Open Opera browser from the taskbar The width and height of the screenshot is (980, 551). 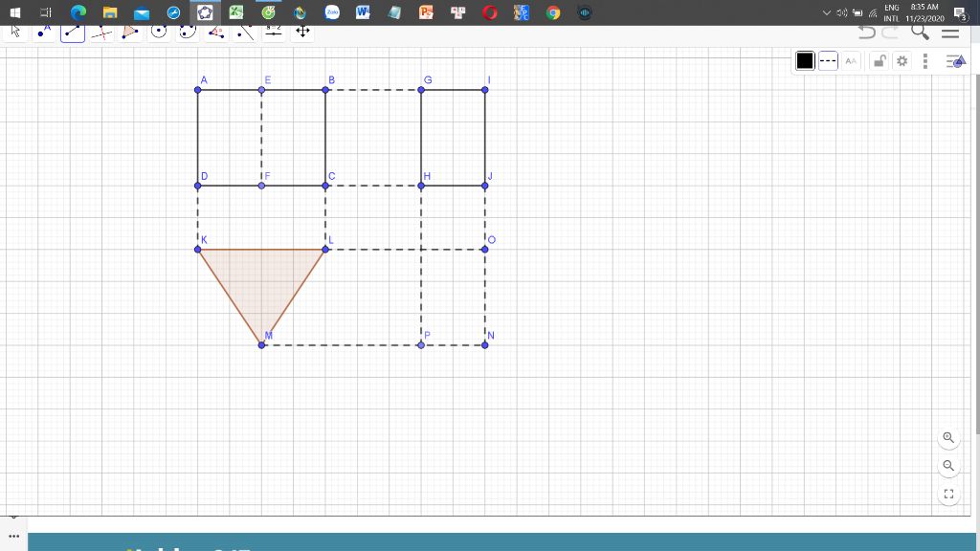coord(490,12)
